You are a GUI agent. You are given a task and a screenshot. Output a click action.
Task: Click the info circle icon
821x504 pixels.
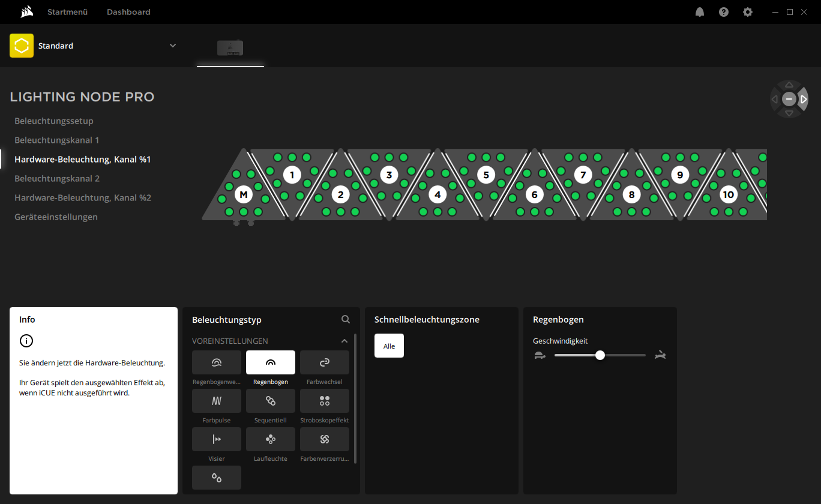pos(26,341)
